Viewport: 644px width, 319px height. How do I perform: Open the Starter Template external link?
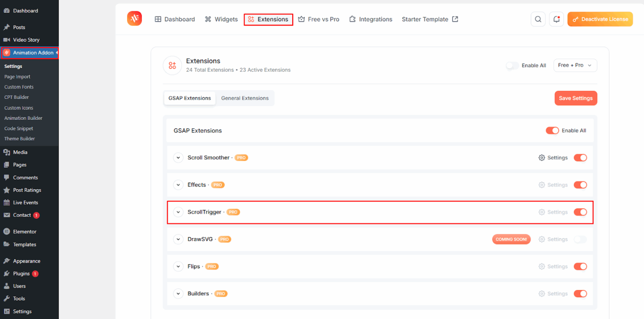[x=430, y=19]
